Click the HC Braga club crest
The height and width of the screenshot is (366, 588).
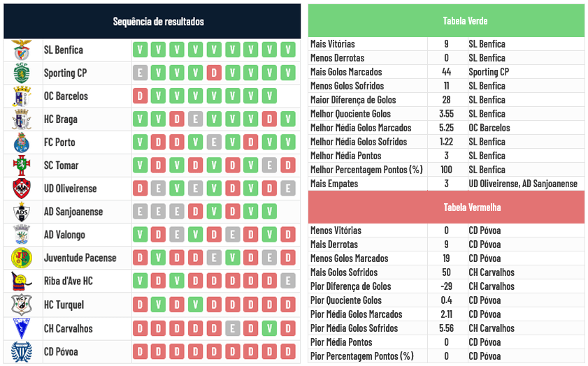point(22,119)
